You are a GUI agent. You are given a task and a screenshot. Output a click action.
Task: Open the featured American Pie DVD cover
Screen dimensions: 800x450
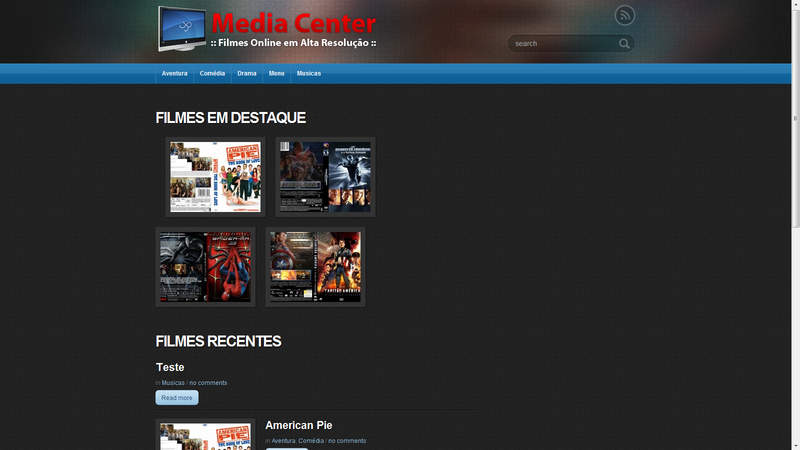(x=215, y=177)
